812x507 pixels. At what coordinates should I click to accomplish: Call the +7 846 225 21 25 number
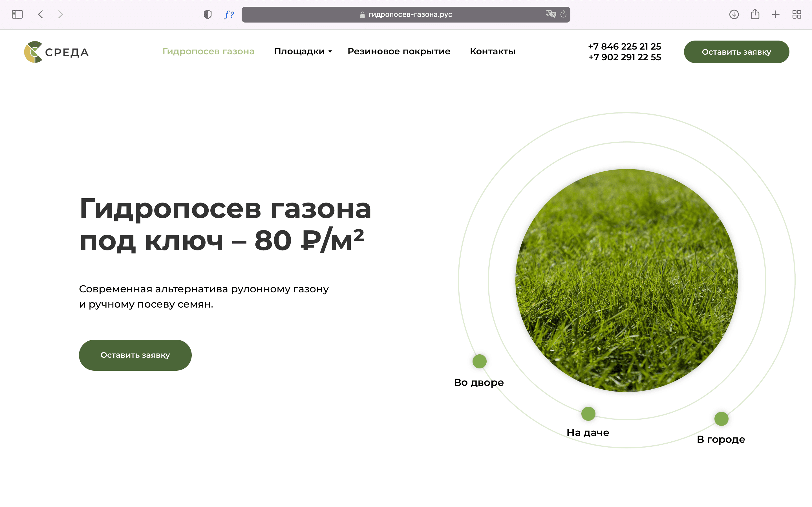pyautogui.click(x=625, y=46)
